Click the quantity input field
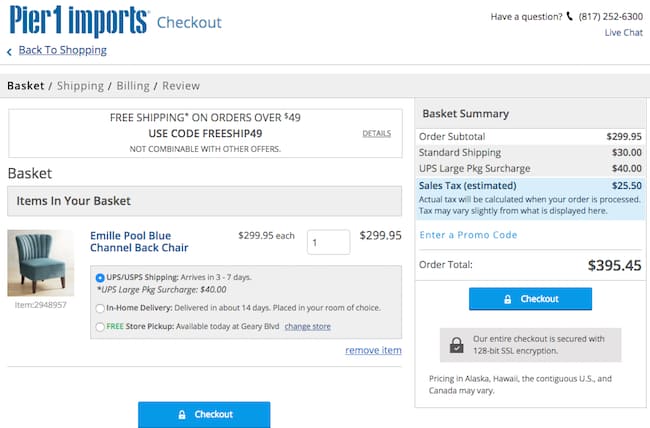Viewport: 650px width, 428px height. (x=328, y=242)
